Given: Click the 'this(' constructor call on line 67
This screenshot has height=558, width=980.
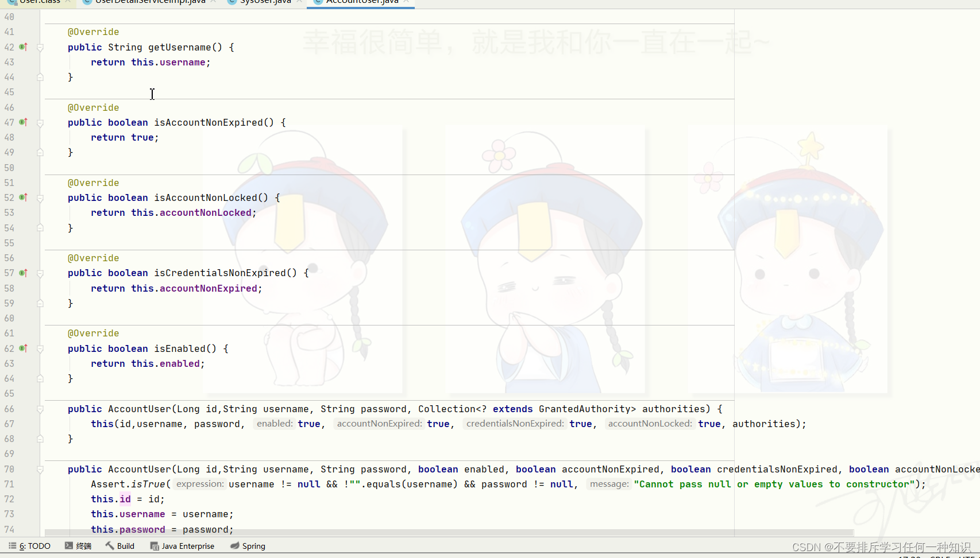Looking at the screenshot, I should 105,424.
